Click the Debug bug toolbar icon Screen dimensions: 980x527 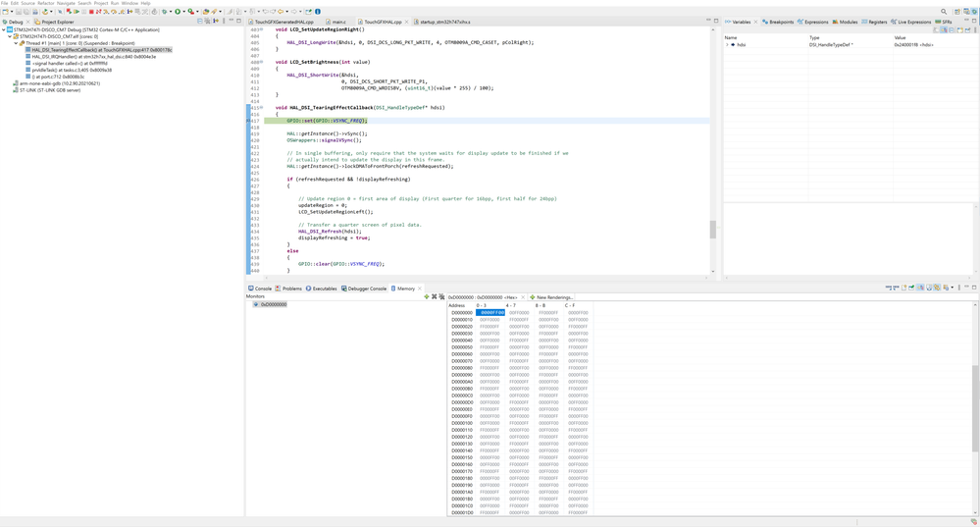(x=165, y=11)
